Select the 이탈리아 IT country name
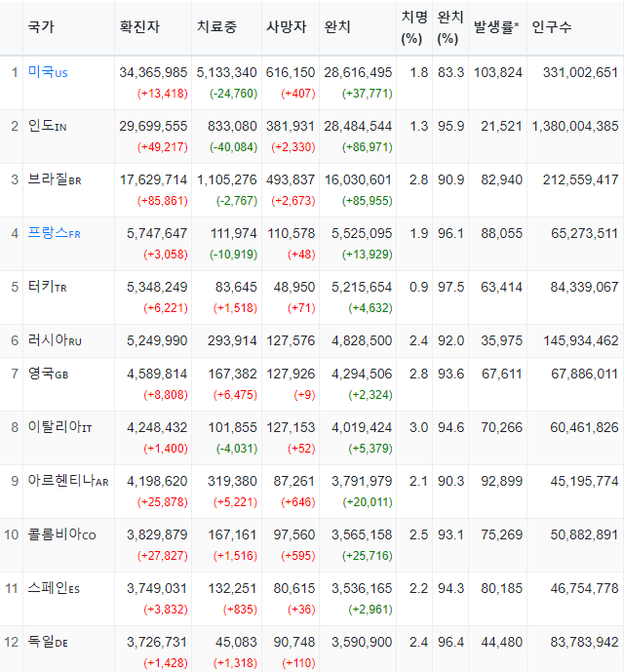 [x=59, y=427]
